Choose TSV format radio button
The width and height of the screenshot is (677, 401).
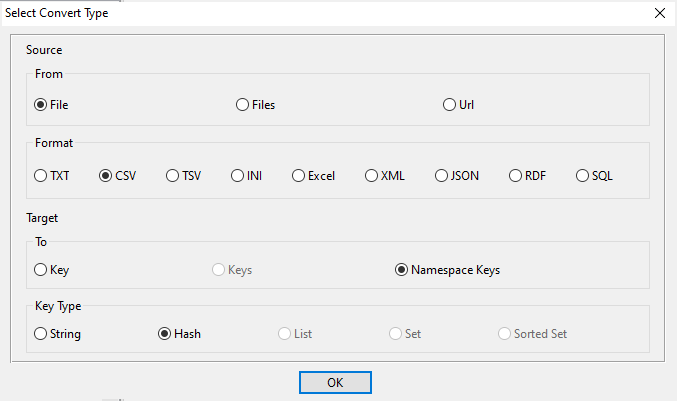click(173, 176)
